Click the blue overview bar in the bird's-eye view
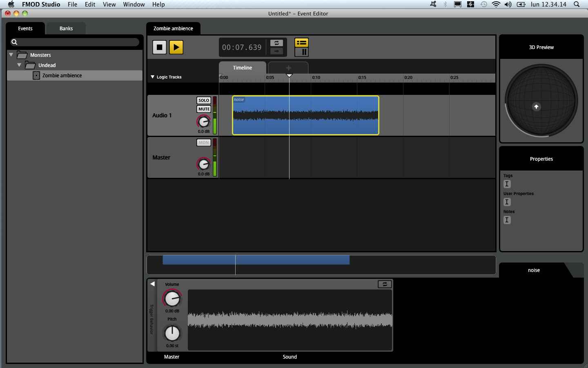The width and height of the screenshot is (588, 368). pyautogui.click(x=256, y=260)
